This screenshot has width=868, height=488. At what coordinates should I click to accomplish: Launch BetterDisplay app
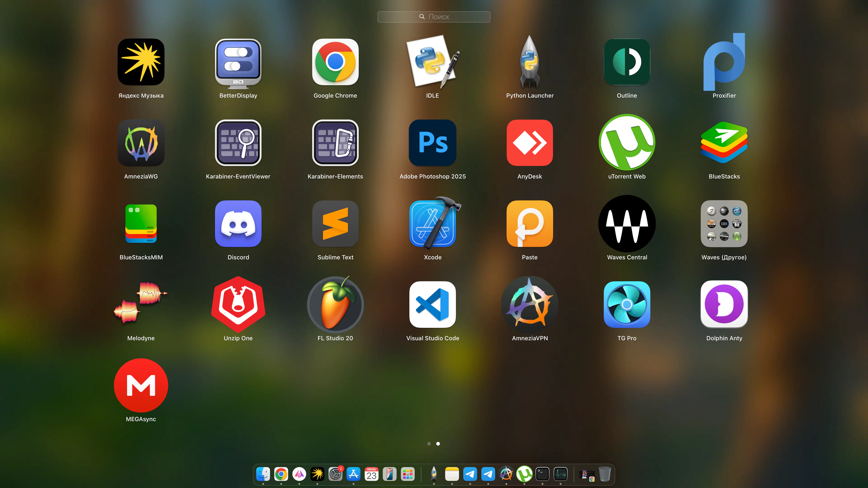point(238,63)
